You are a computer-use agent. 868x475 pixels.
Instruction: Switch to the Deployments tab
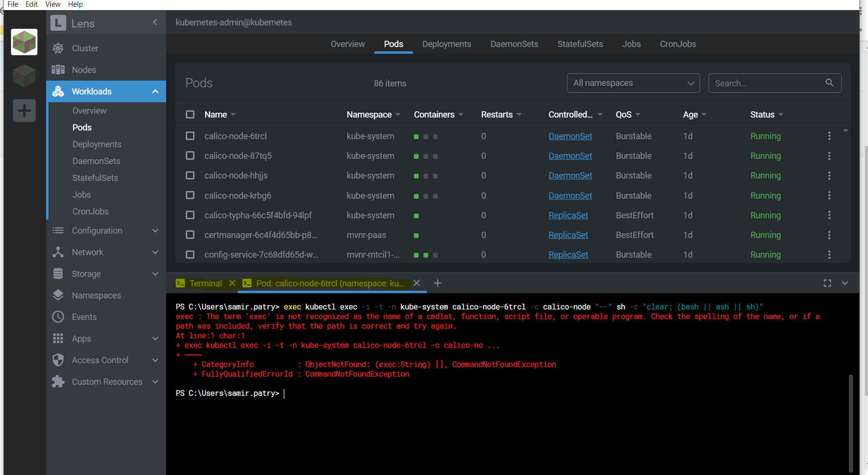[446, 44]
